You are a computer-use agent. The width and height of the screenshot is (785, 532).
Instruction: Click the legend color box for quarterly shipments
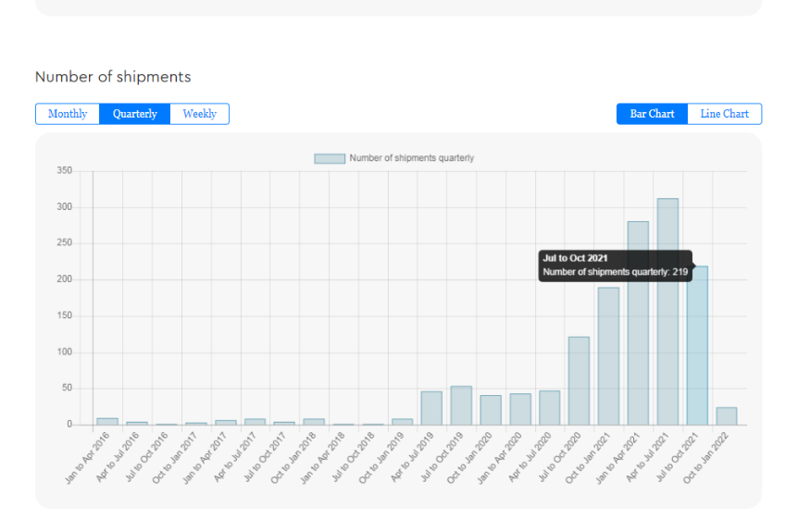coord(330,158)
